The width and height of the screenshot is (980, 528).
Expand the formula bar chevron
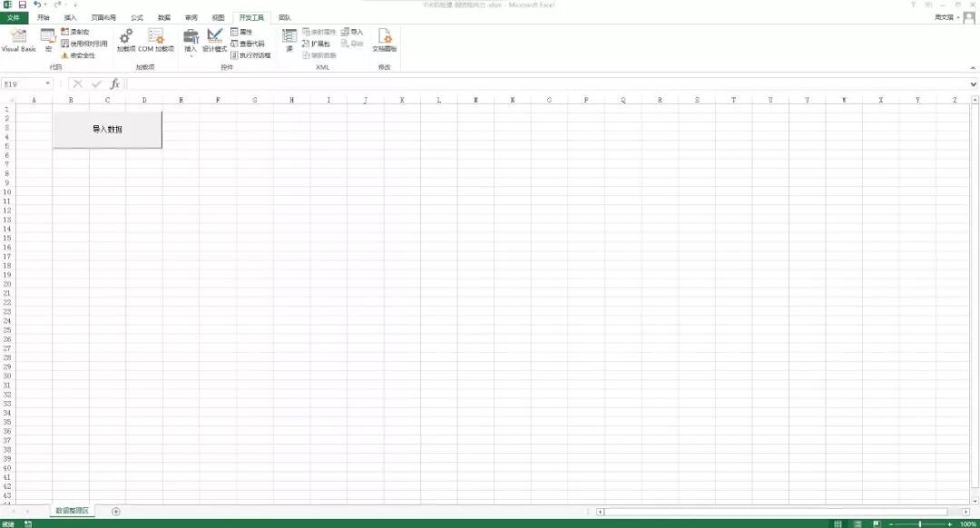pos(973,83)
